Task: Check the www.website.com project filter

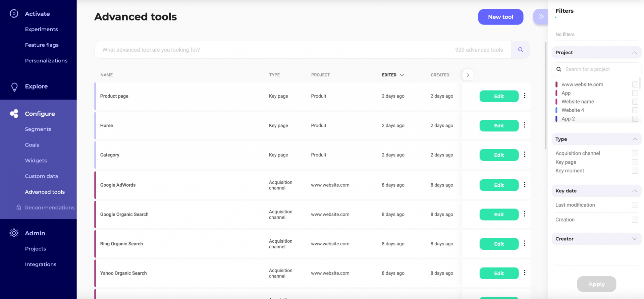Action: click(635, 84)
